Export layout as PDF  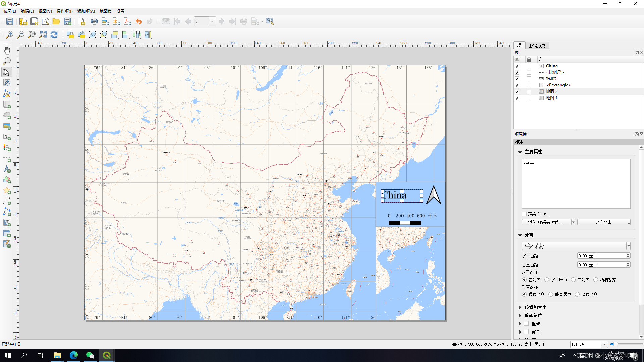127,22
